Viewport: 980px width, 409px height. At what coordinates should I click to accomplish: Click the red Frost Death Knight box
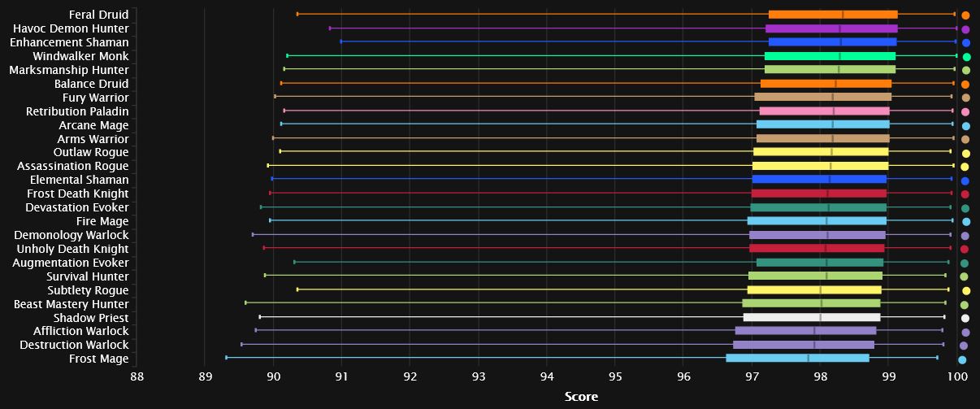click(819, 194)
